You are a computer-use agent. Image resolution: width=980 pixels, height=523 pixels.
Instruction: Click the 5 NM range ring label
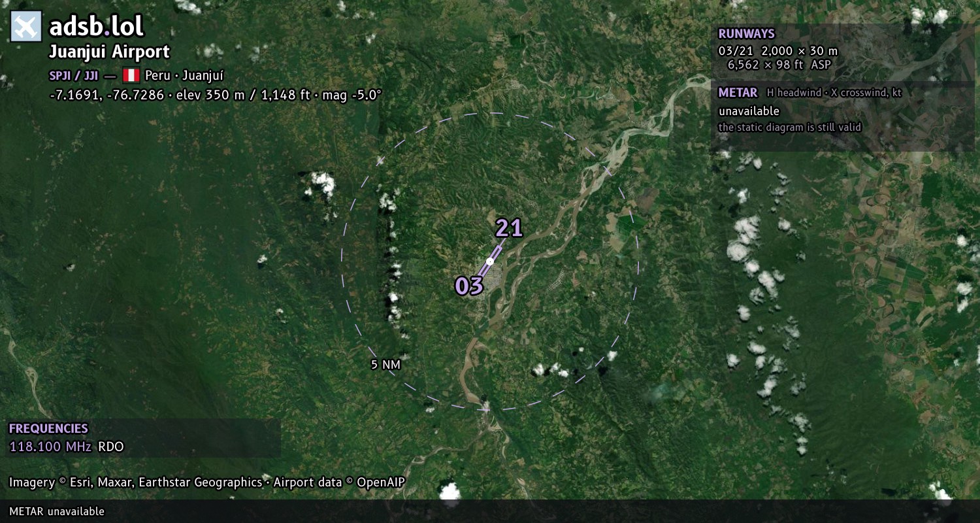(x=385, y=365)
